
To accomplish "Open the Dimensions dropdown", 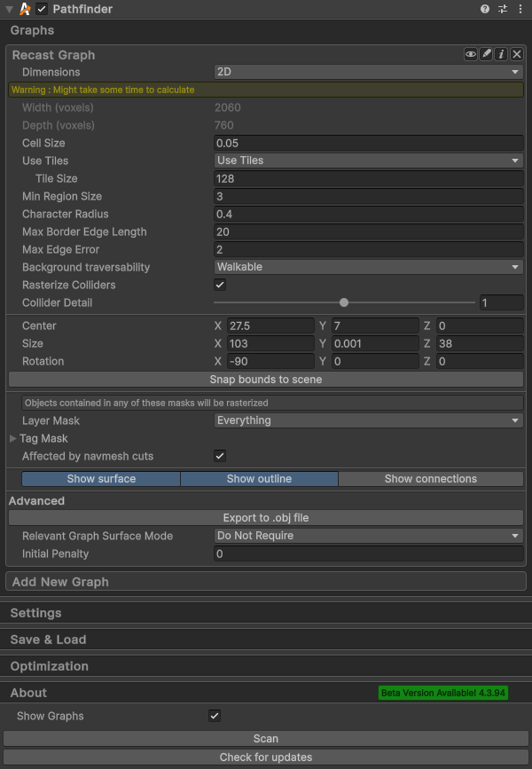I will [x=368, y=72].
